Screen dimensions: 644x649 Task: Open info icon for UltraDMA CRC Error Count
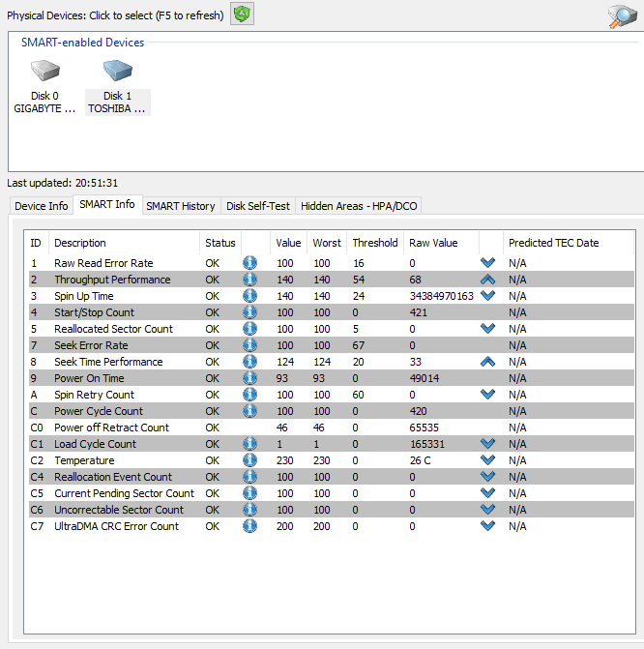tap(249, 526)
